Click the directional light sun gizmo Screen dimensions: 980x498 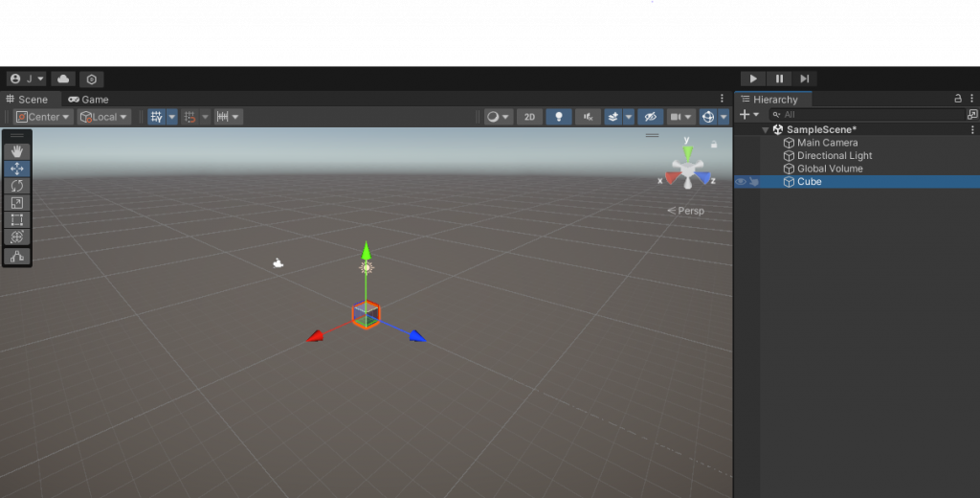(367, 268)
